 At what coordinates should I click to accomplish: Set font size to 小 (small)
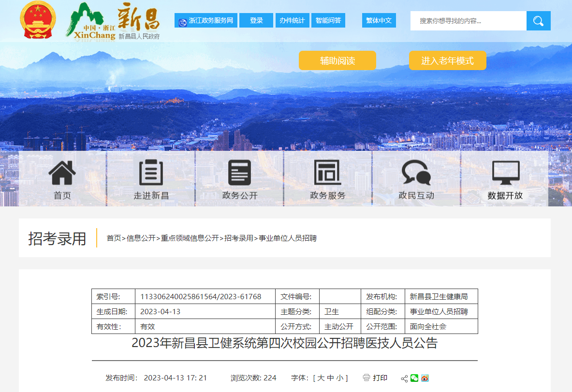(340, 378)
